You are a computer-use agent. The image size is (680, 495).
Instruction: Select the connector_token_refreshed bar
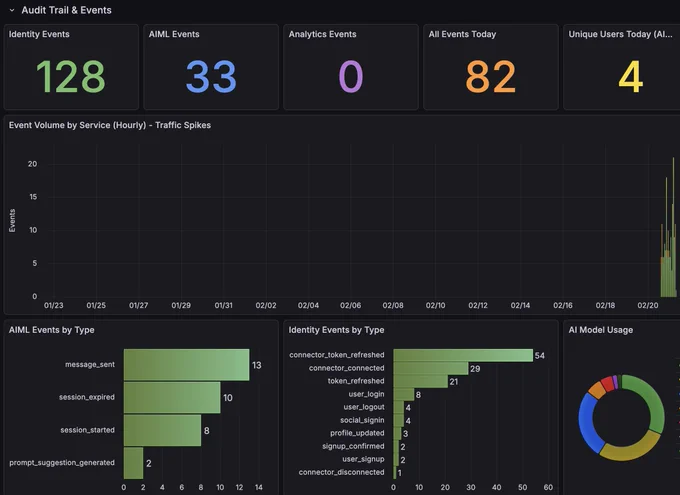pos(463,355)
